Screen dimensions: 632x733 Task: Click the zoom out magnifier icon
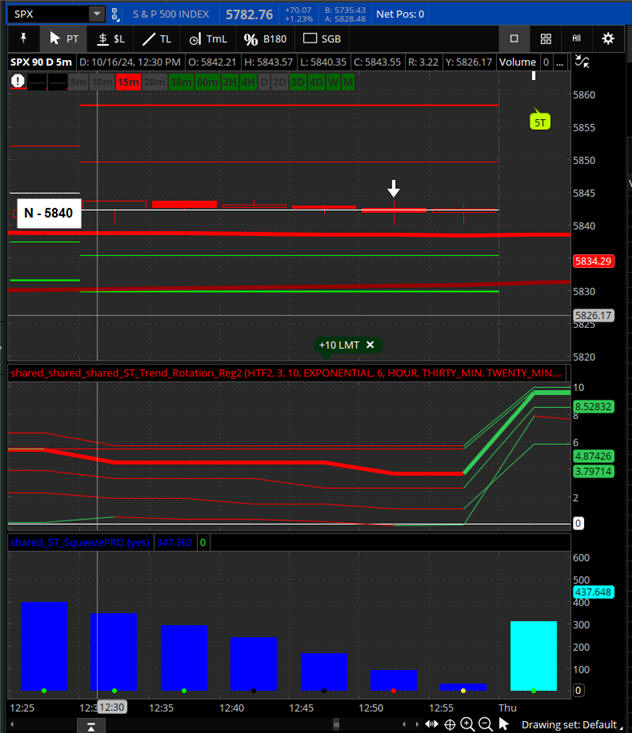pos(486,724)
